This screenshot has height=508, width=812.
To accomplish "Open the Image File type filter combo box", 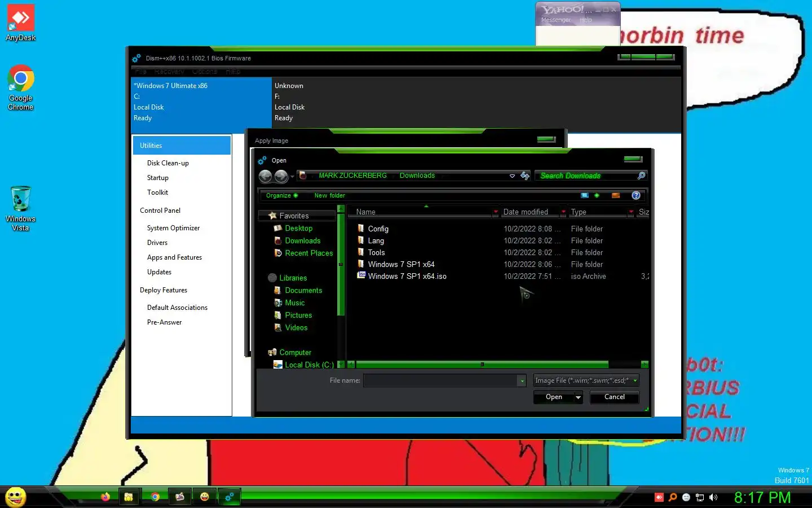I will coord(586,380).
